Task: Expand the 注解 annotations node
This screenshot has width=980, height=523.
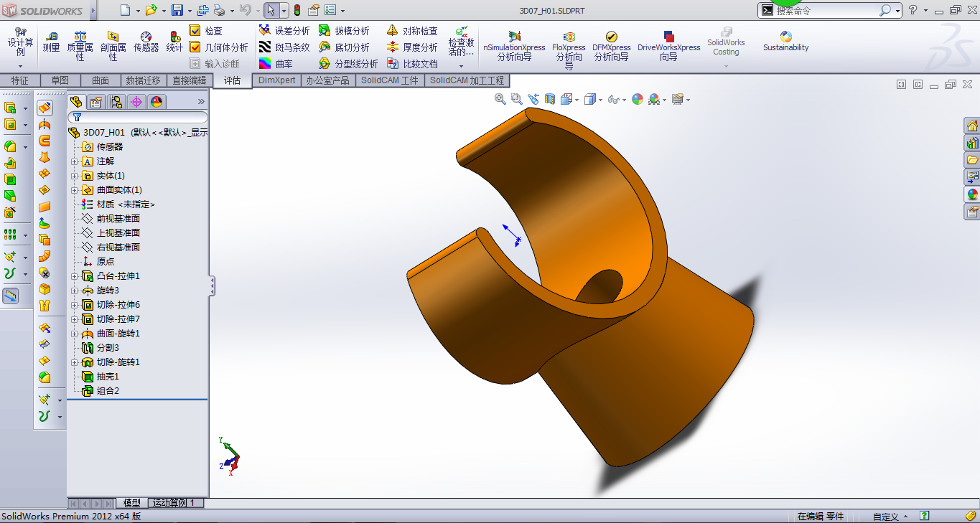Action: point(74,161)
